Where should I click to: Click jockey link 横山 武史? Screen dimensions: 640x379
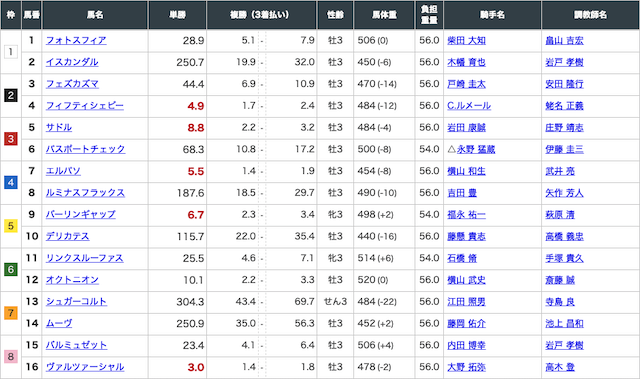coord(466,280)
